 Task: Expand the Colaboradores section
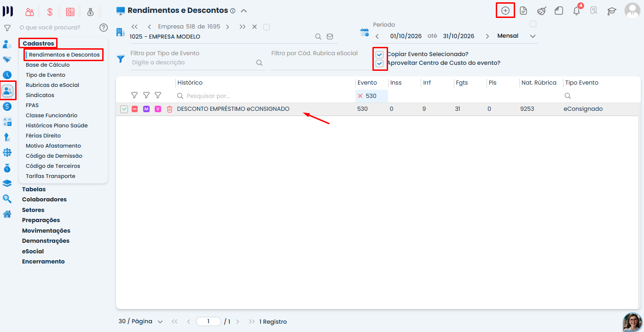[44, 200]
